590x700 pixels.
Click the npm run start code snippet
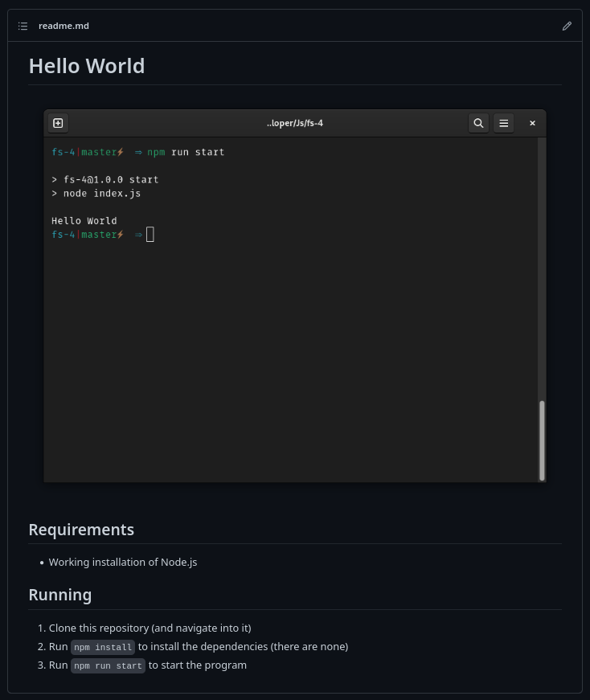point(108,665)
